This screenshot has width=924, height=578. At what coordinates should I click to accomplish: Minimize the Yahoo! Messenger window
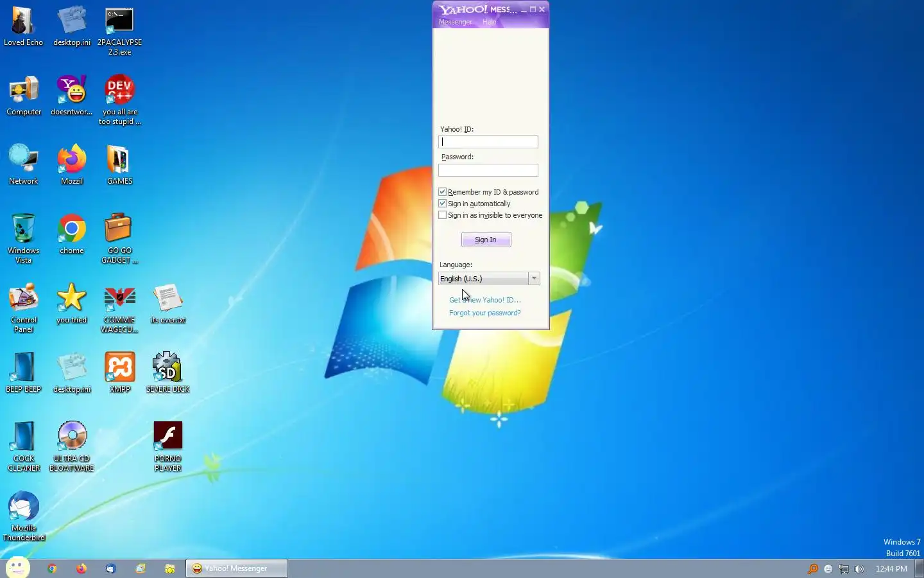(x=524, y=10)
